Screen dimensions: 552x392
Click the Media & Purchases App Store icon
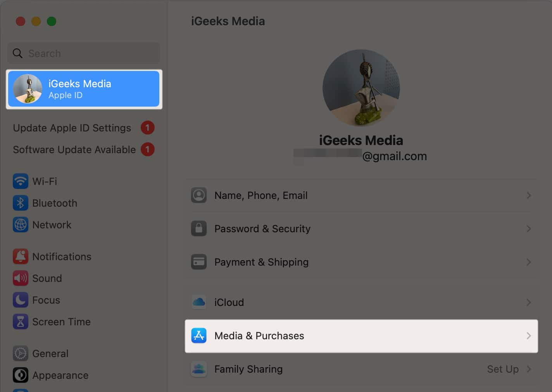tap(199, 335)
